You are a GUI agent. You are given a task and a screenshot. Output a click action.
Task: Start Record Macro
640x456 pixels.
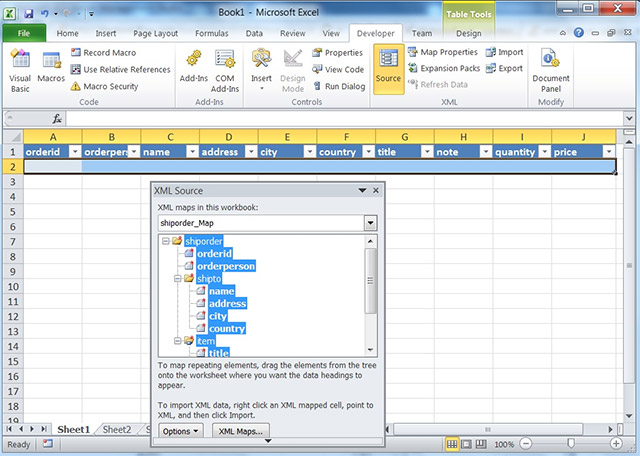pos(104,53)
